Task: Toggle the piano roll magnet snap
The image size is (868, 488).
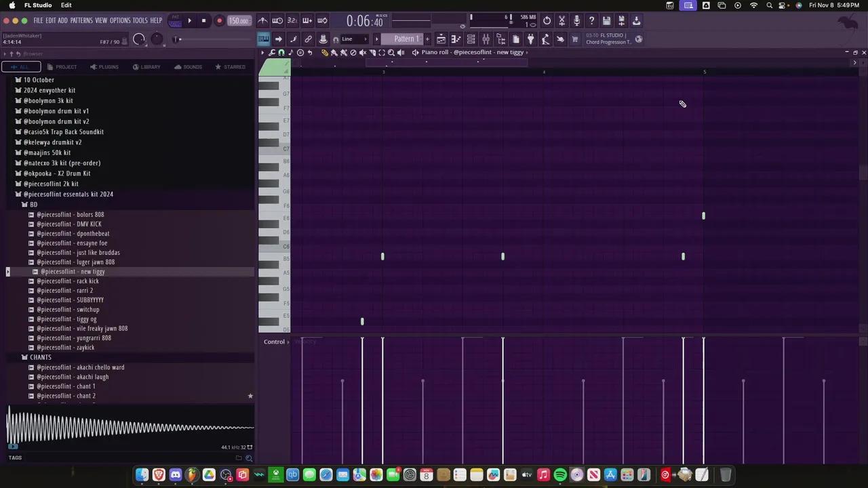Action: (281, 53)
